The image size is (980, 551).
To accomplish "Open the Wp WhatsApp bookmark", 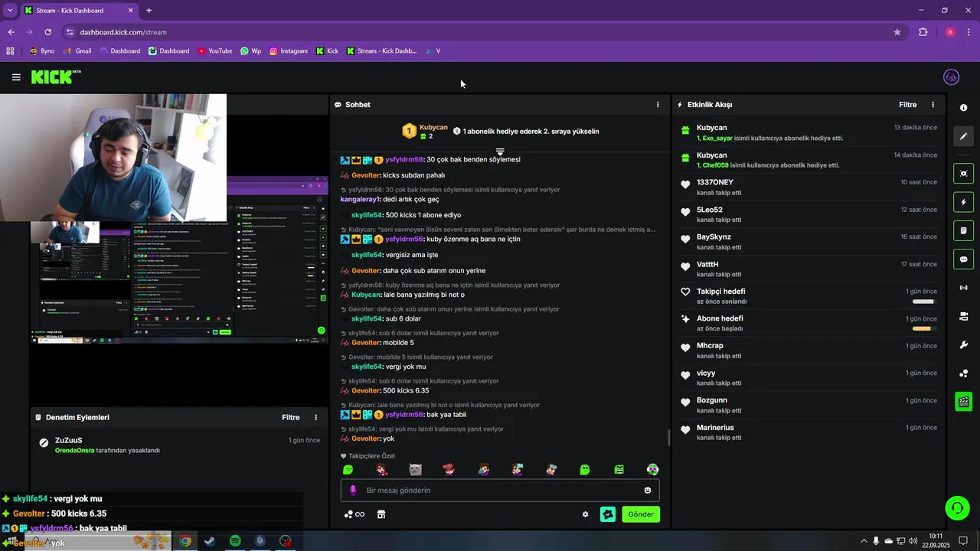I will click(250, 51).
